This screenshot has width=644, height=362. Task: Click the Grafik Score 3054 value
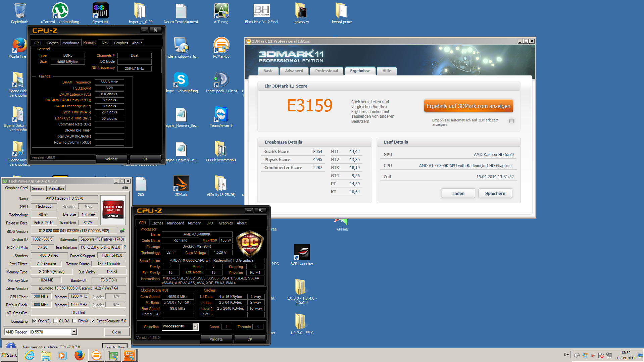pos(317,152)
